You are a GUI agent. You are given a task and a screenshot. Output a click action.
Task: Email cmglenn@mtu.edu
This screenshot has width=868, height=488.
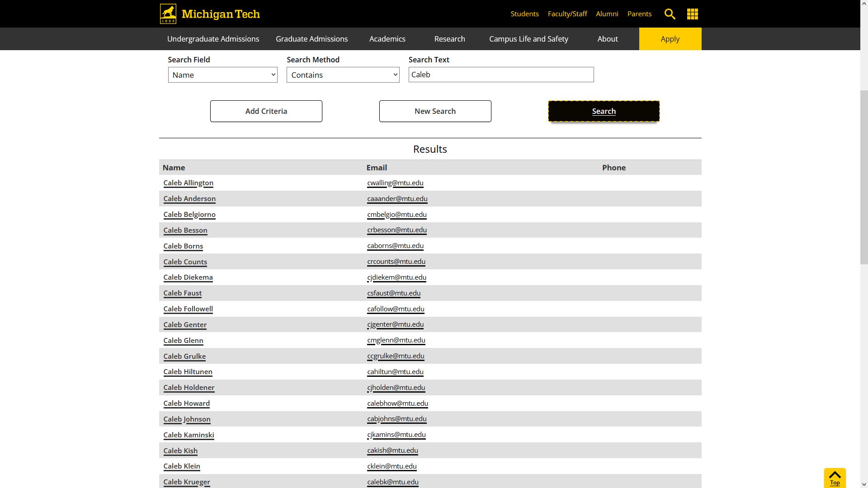pyautogui.click(x=396, y=340)
